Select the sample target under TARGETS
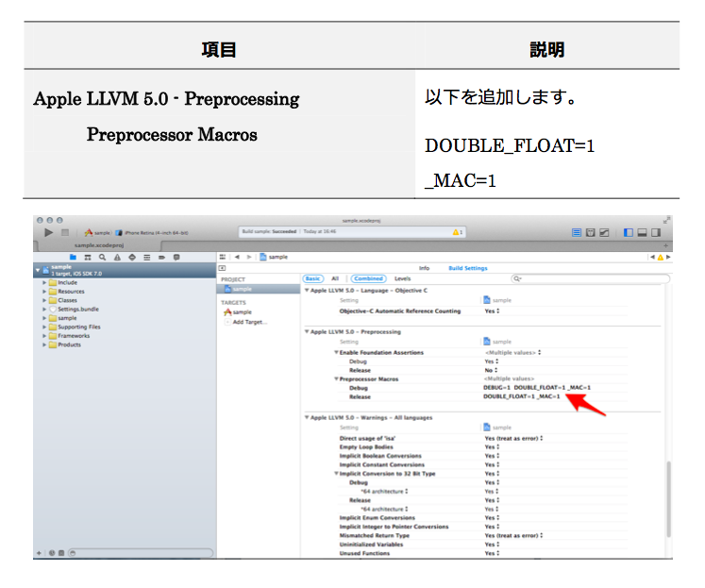Screen dimensions: 705x588 click(238, 312)
